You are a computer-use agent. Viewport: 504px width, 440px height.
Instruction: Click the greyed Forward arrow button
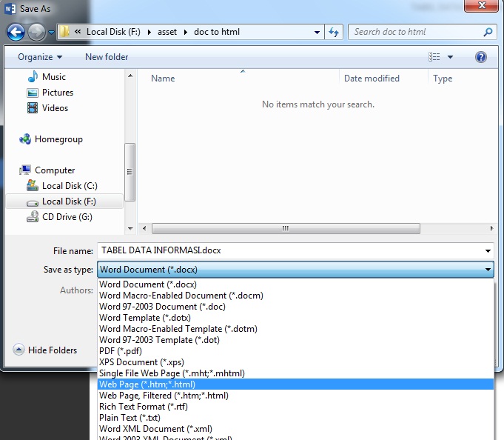[36, 32]
